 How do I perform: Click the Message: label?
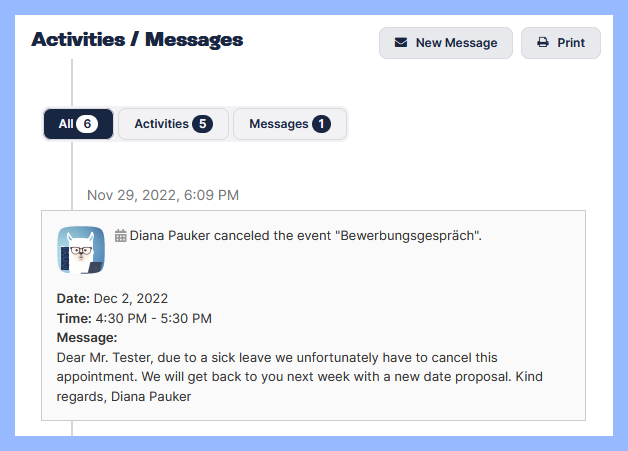(x=87, y=338)
